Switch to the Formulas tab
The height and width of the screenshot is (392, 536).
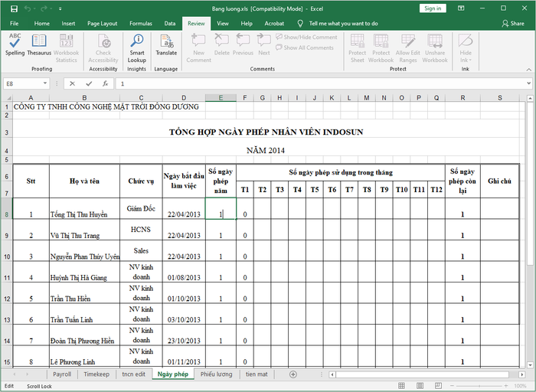click(x=140, y=23)
